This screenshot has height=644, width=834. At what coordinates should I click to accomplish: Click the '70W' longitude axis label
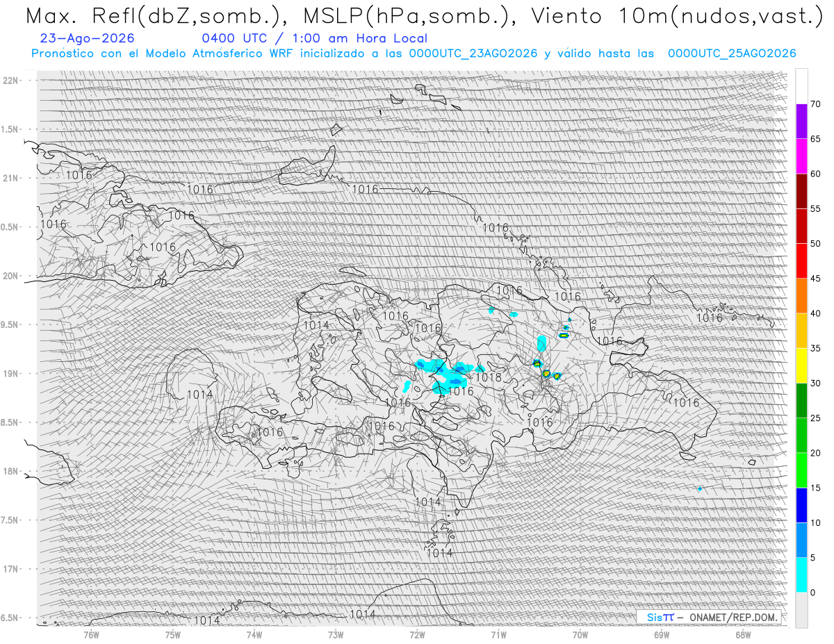[580, 634]
